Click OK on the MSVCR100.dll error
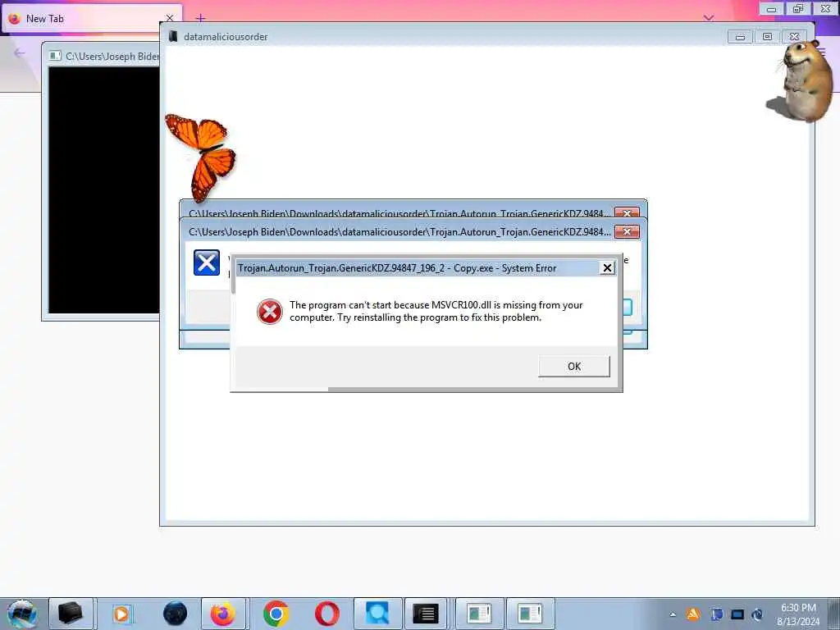This screenshot has width=840, height=630. coord(573,367)
